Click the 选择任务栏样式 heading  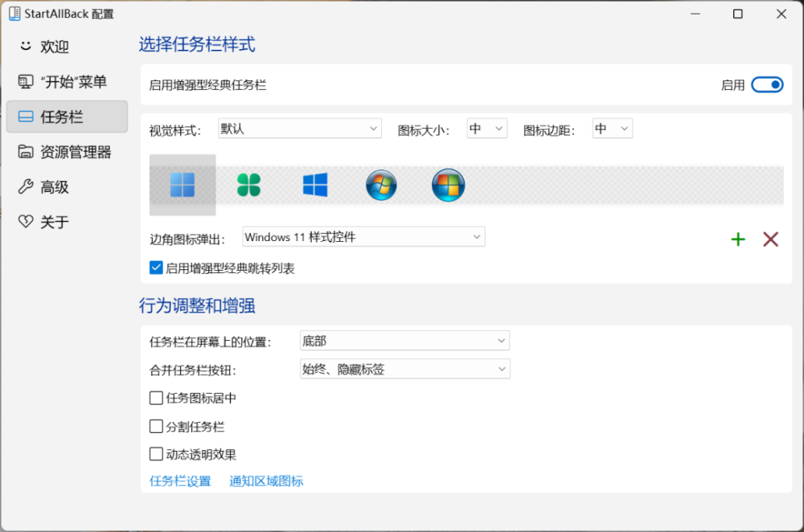click(197, 44)
